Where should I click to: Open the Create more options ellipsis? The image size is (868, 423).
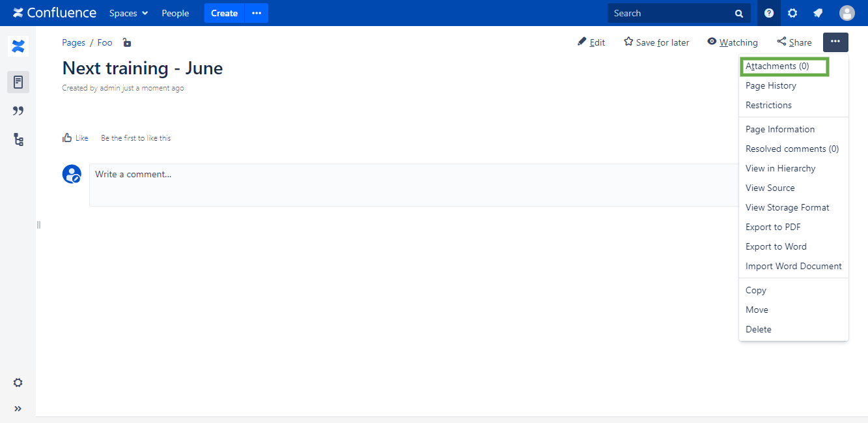click(256, 13)
